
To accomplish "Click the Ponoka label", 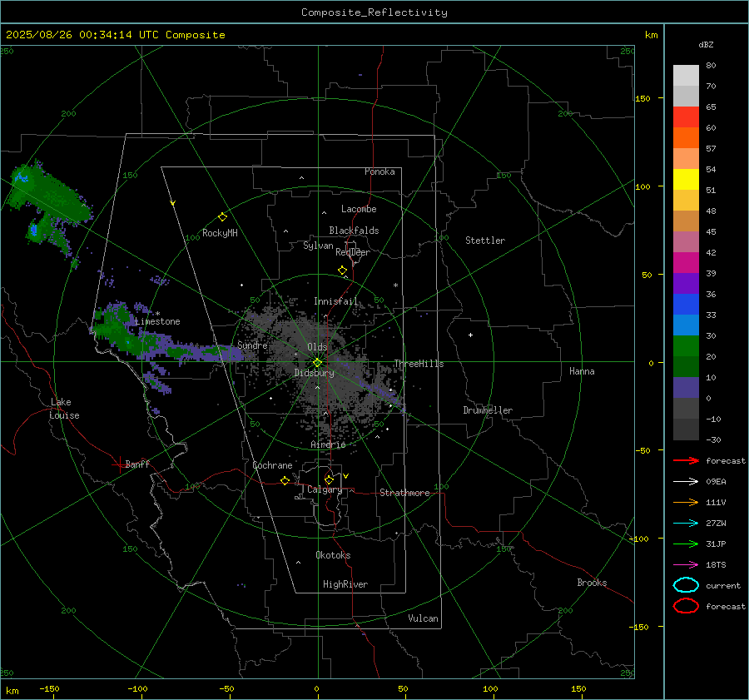I will pos(379,171).
